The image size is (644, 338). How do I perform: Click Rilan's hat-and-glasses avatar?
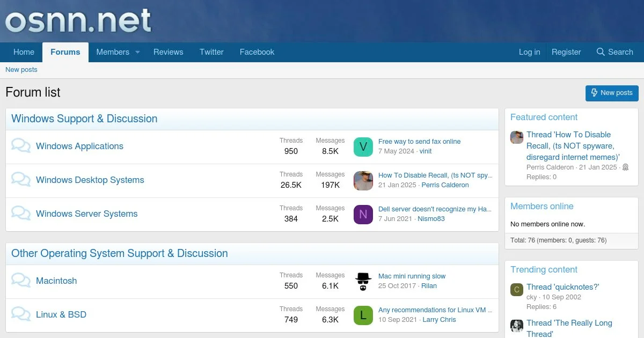click(363, 281)
